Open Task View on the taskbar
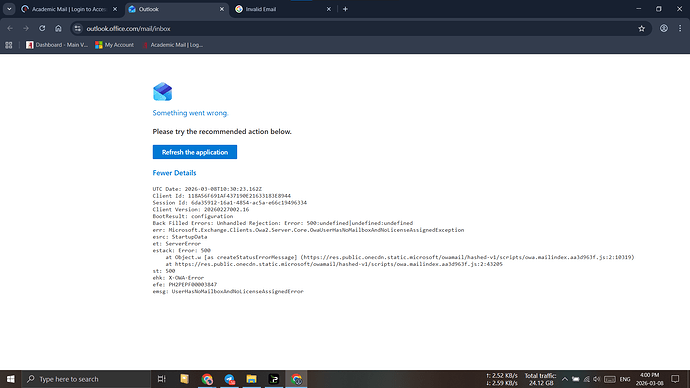 tap(161, 379)
